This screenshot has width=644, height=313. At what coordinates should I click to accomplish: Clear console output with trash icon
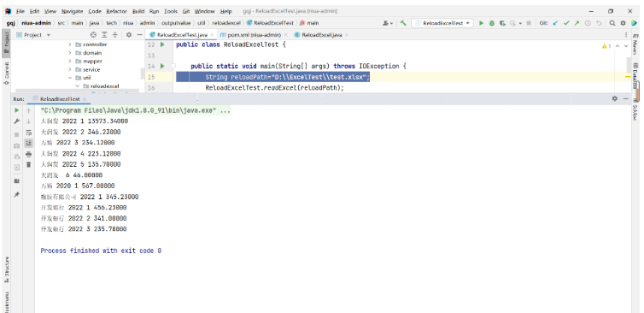28,164
